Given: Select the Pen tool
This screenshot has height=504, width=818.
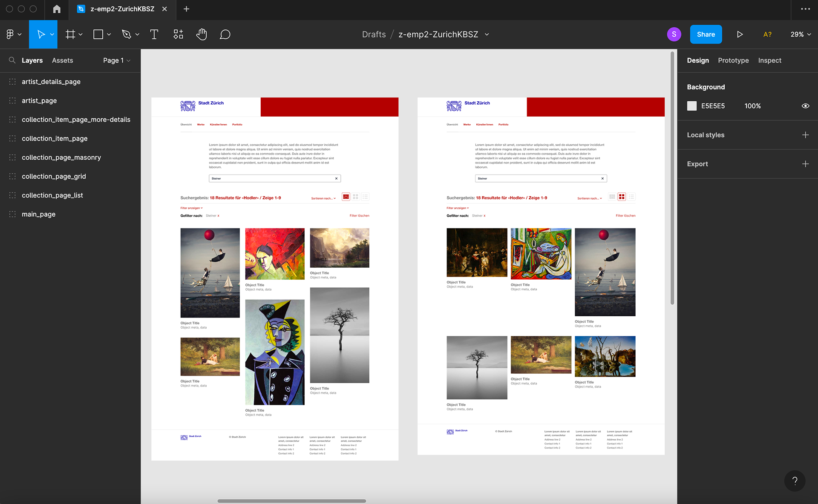Looking at the screenshot, I should pyautogui.click(x=126, y=34).
